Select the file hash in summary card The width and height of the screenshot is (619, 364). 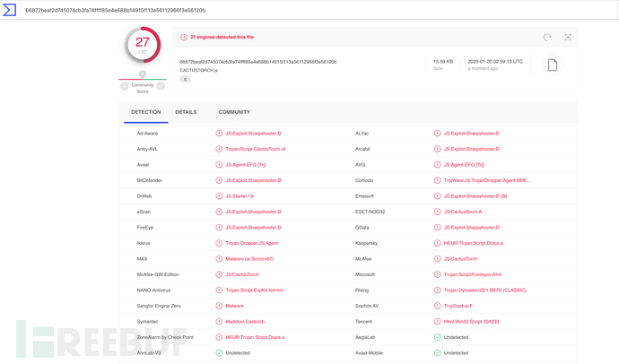pyautogui.click(x=258, y=62)
